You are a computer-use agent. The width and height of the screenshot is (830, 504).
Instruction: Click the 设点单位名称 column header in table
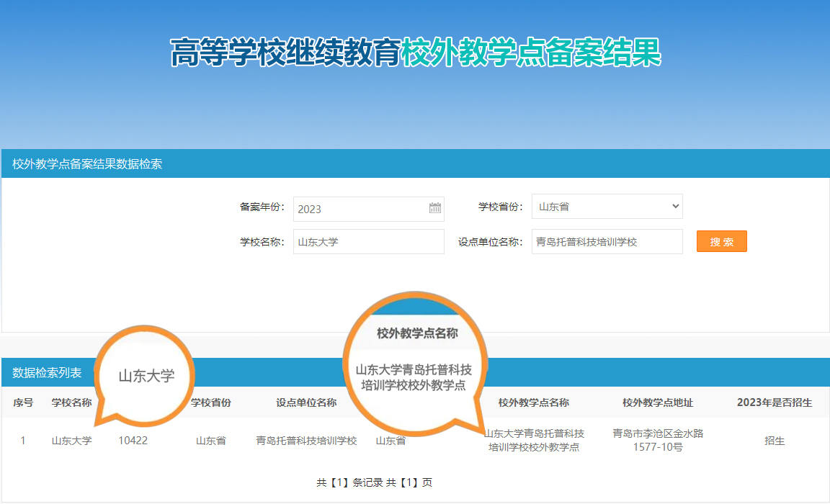pyautogui.click(x=306, y=403)
